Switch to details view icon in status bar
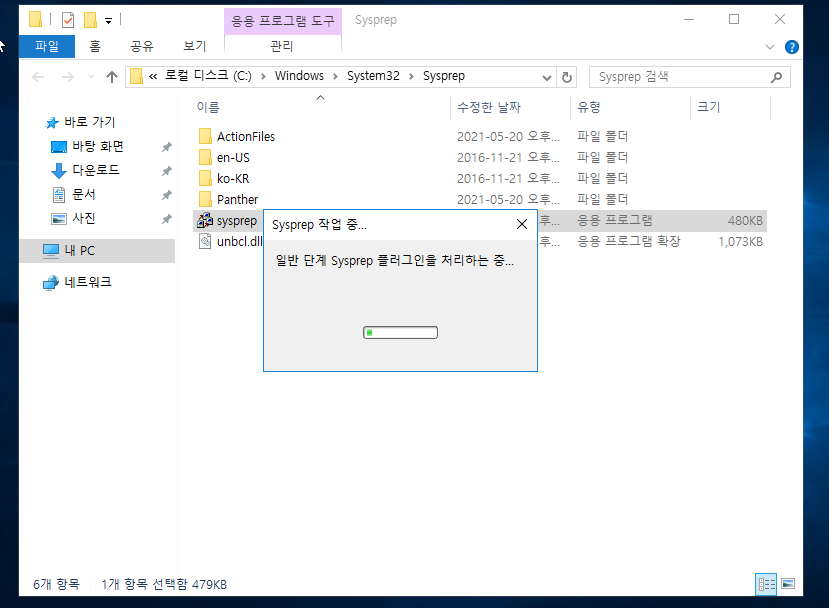This screenshot has height=608, width=829. point(766,584)
